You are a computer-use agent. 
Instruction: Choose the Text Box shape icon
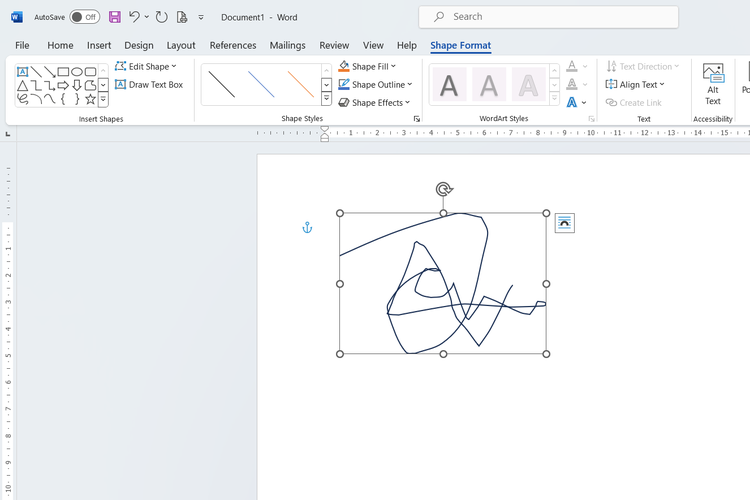coord(22,72)
